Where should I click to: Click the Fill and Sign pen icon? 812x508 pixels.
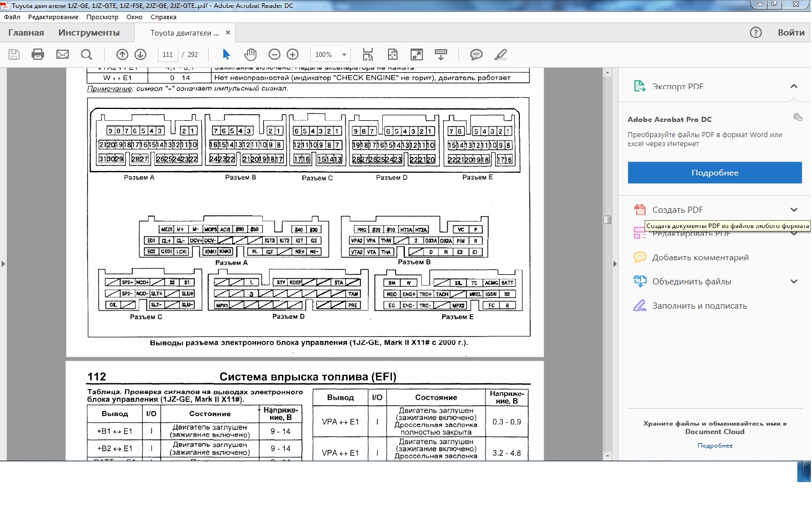coord(639,305)
